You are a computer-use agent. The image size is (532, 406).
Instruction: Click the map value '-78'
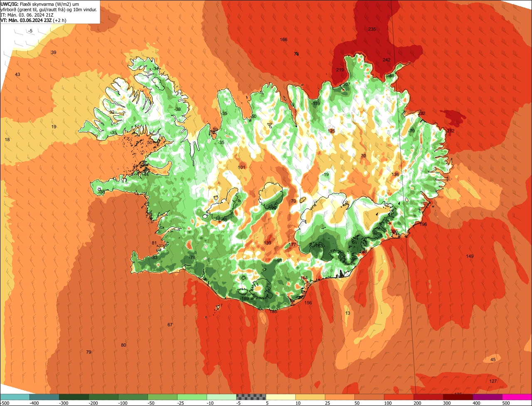192,257
